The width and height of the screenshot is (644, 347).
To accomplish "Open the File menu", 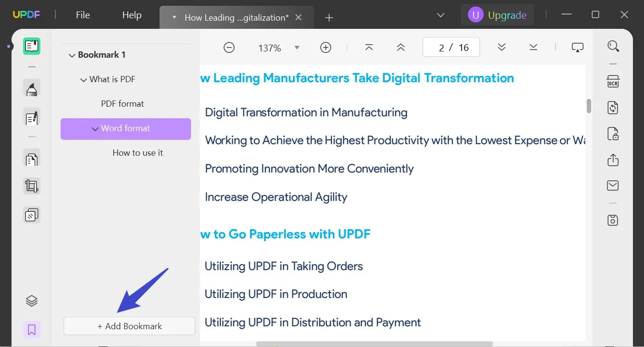I will coord(83,15).
